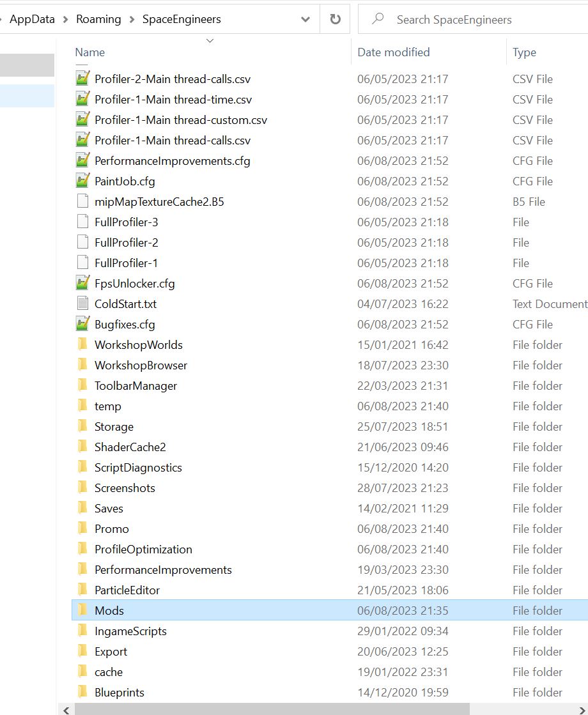Sort files by Name column

(90, 52)
